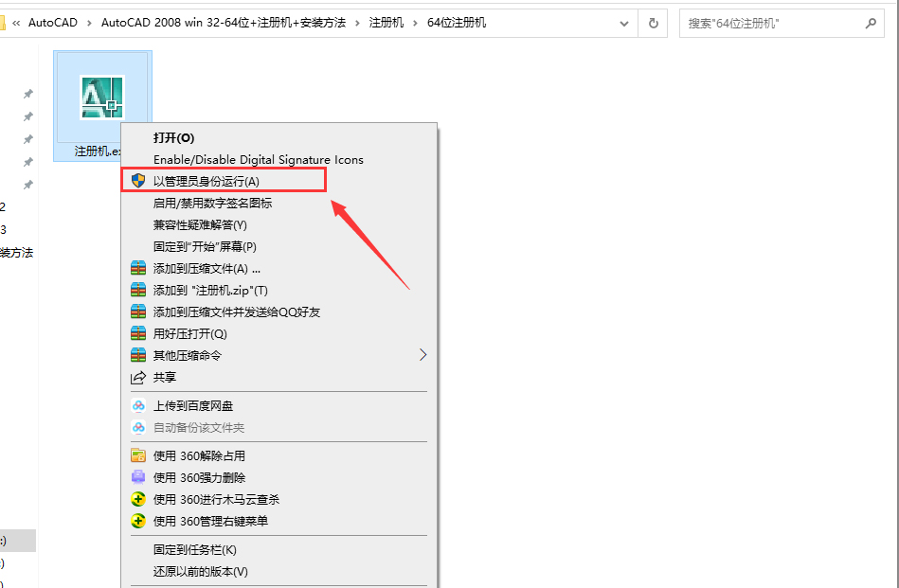Click archive icon beside 用好压打开(Q)
The width and height of the screenshot is (899, 588).
[x=138, y=333]
